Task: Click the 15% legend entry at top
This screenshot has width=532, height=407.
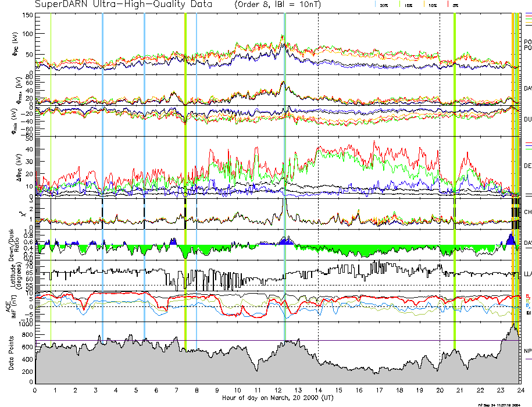Action: point(407,5)
